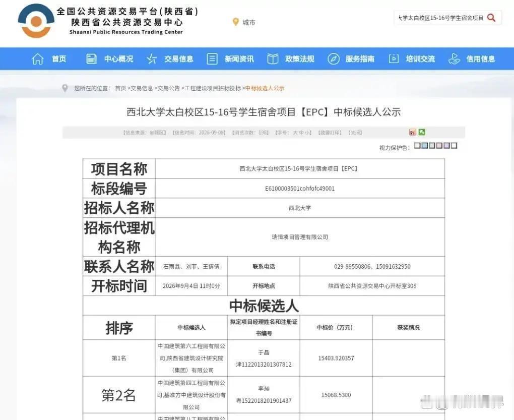Click the Shaanxi trading center logo
The height and width of the screenshot is (420, 514).
tap(36, 21)
